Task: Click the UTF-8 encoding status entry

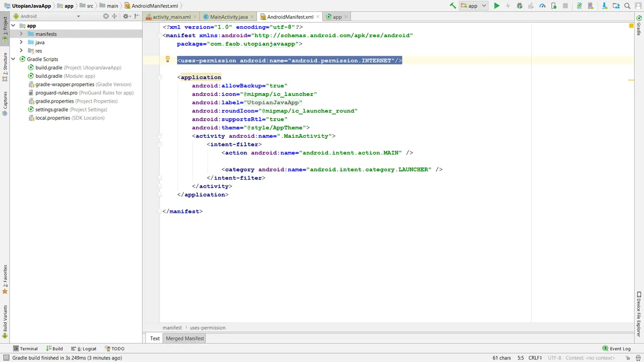Action: pos(554,358)
